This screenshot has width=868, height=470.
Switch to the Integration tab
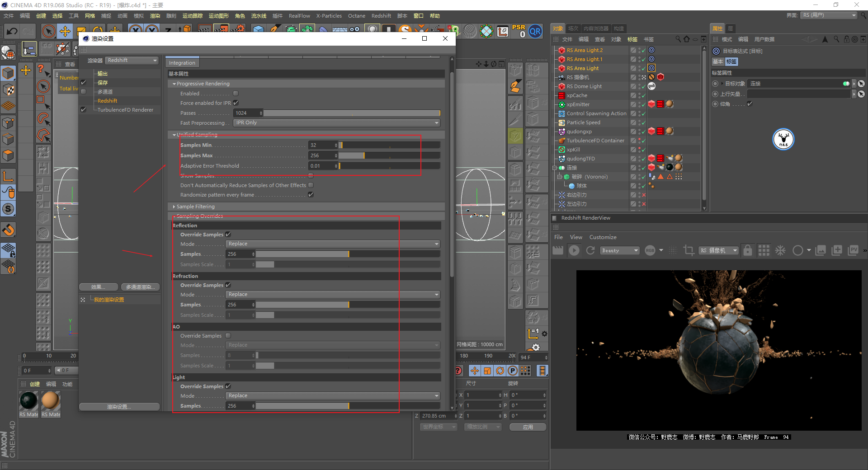(182, 63)
